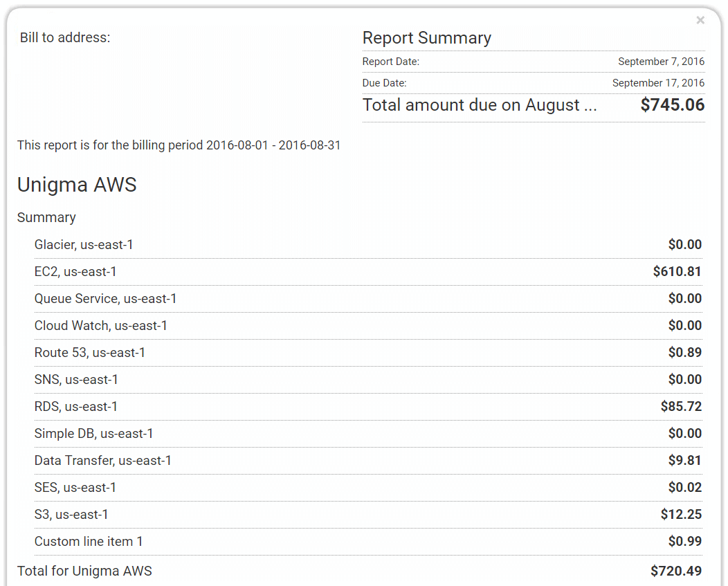The image size is (728, 586).
Task: Click the SNS, us-east-1 entry
Action: pos(368,379)
